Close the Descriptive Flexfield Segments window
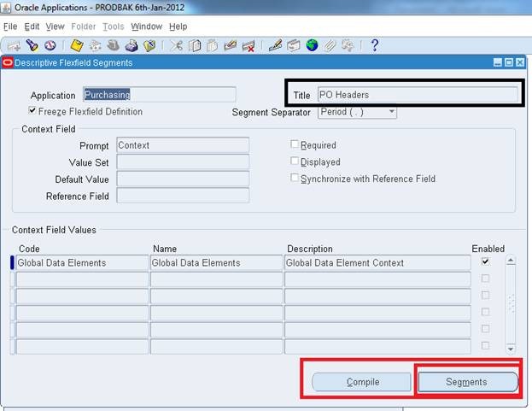 pos(520,62)
